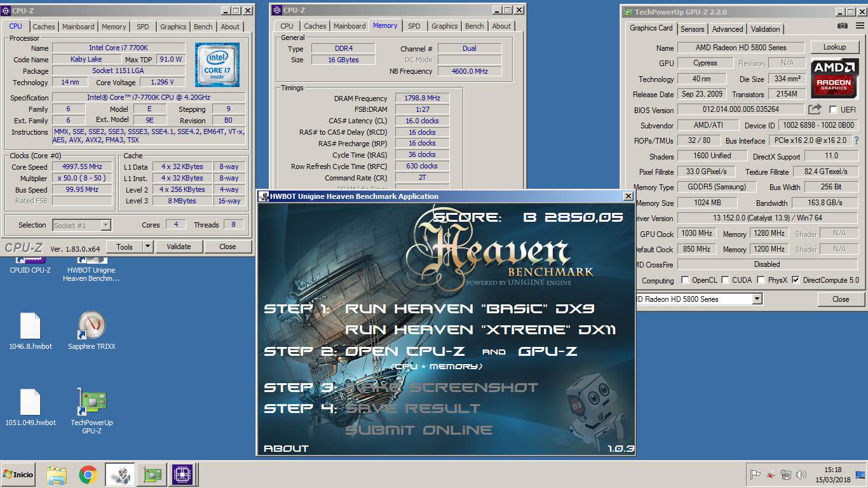The height and width of the screenshot is (488, 868).
Task: Open Windows Explorer from the taskbar
Action: [57, 475]
